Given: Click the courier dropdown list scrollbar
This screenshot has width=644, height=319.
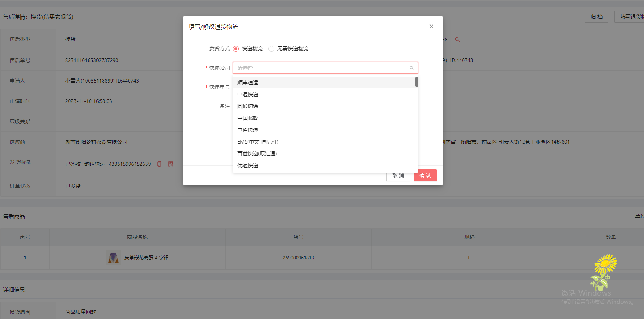Looking at the screenshot, I should [417, 82].
